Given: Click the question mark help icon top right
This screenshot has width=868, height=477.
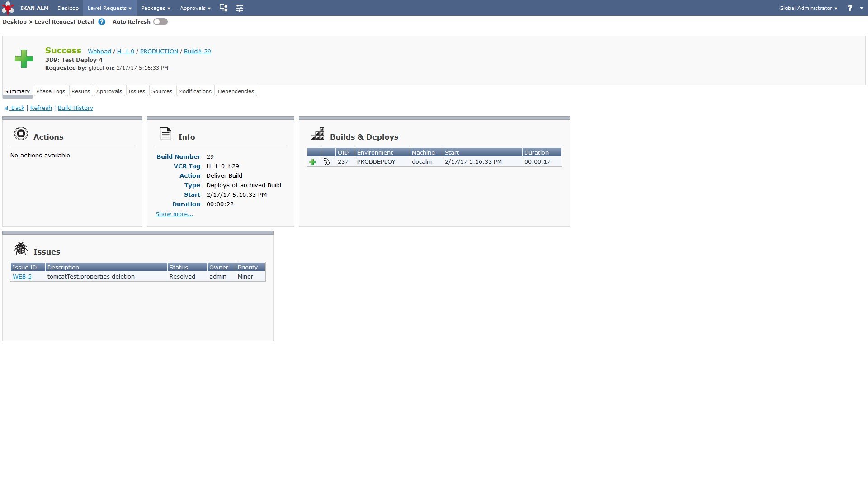Looking at the screenshot, I should [850, 8].
